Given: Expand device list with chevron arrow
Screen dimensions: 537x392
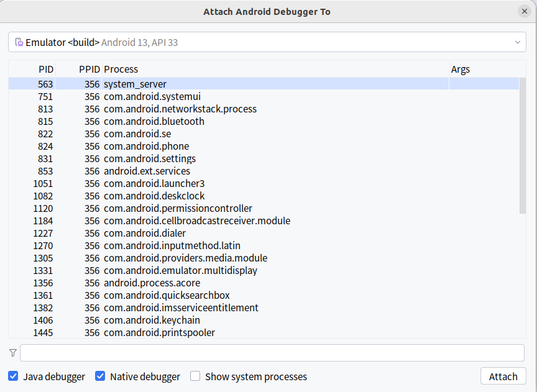Looking at the screenshot, I should 518,42.
